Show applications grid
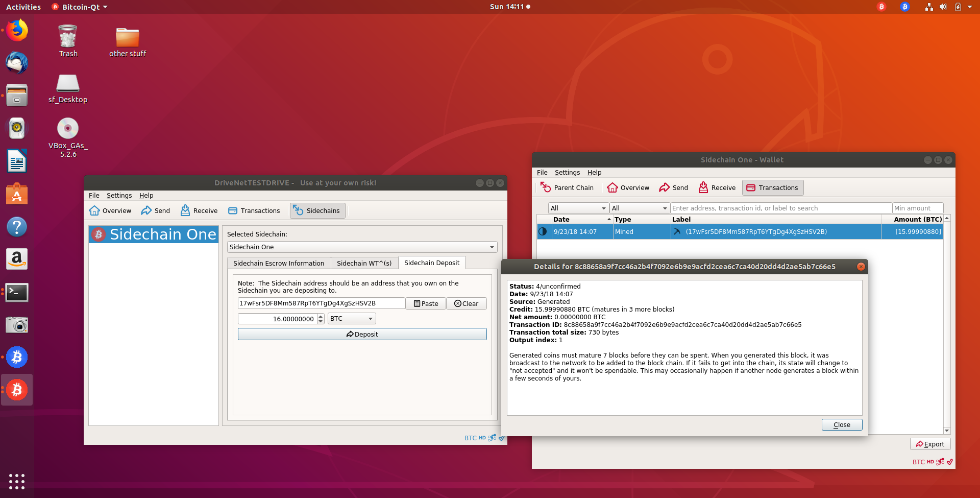 tap(17, 481)
